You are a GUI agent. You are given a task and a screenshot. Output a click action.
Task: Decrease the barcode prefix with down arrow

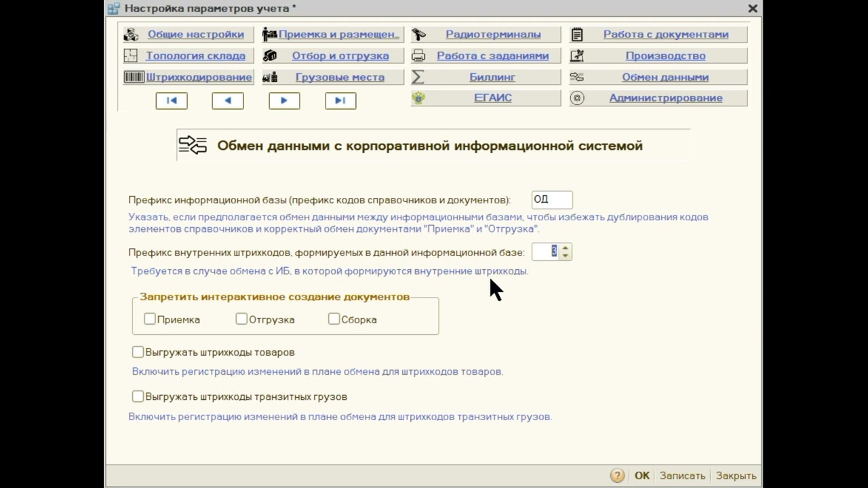pyautogui.click(x=566, y=256)
